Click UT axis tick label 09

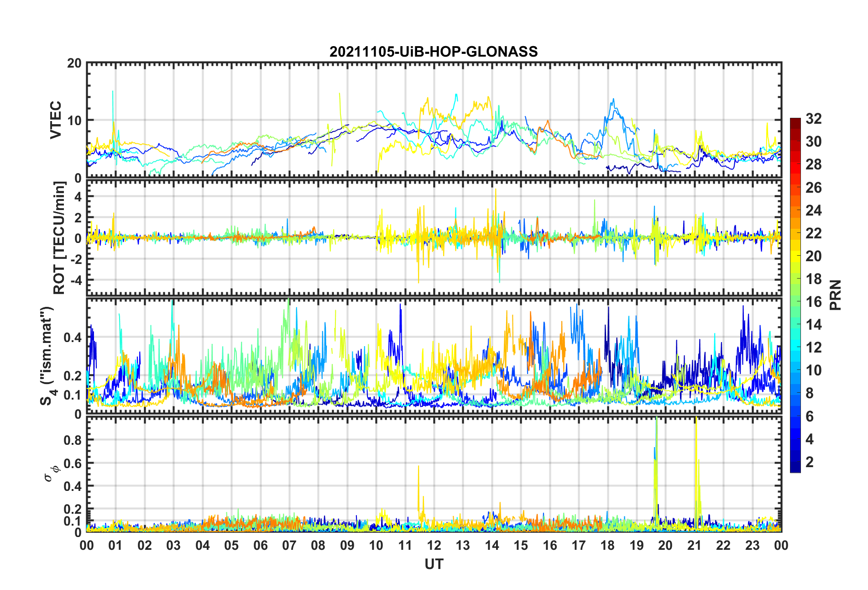[x=347, y=545]
